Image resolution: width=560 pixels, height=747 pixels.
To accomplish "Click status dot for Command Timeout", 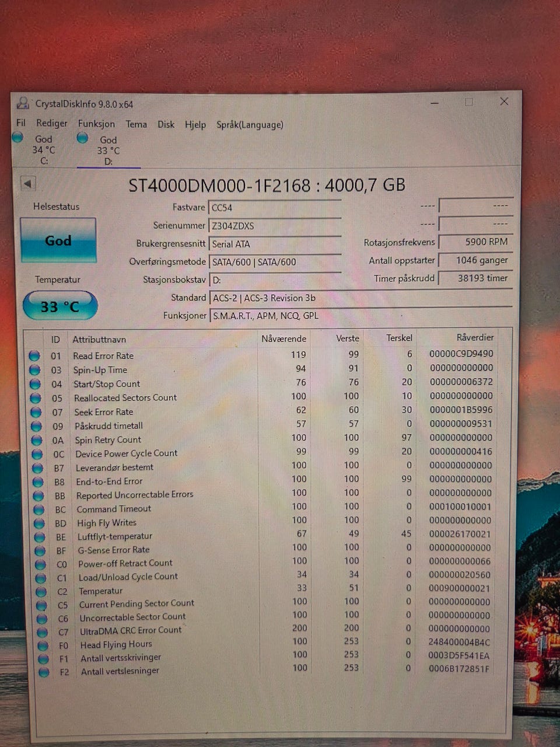I will (39, 509).
